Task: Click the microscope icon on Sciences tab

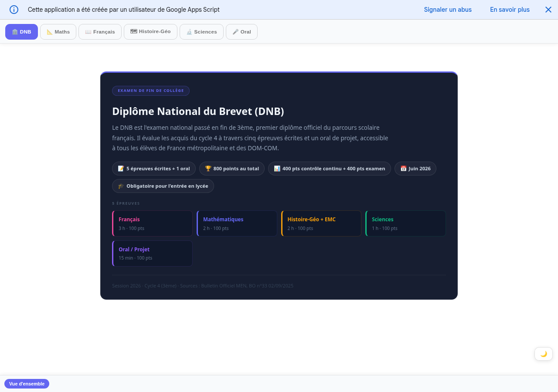Action: (189, 32)
